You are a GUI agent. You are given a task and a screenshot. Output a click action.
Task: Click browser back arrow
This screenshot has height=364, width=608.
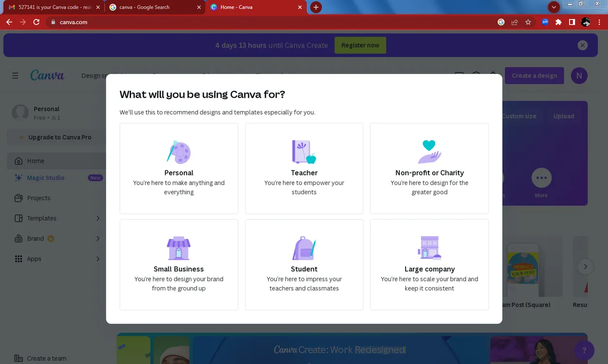(x=9, y=22)
